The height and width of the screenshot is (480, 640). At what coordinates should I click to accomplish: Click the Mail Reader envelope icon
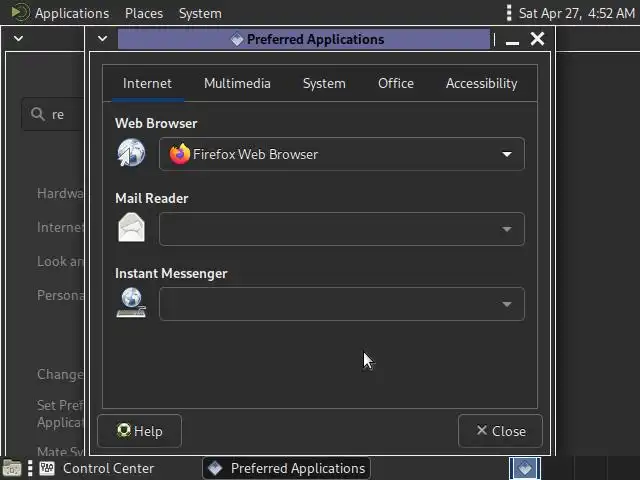pyautogui.click(x=131, y=228)
